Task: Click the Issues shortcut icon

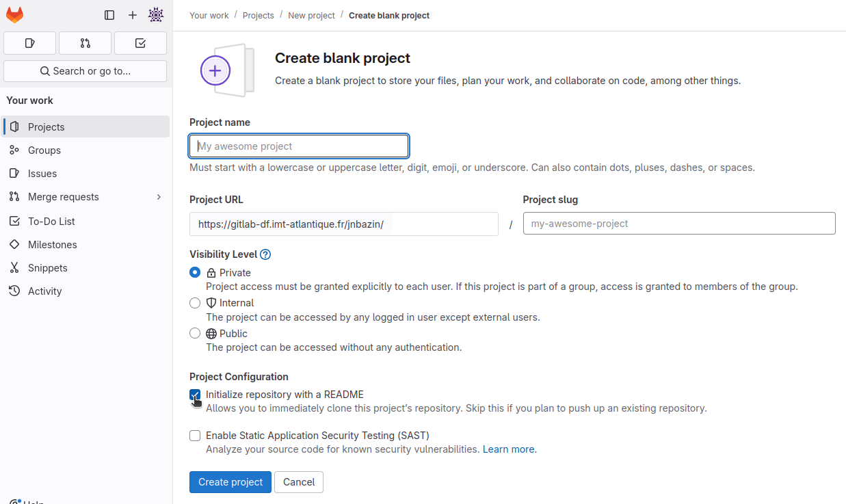Action: [29, 42]
